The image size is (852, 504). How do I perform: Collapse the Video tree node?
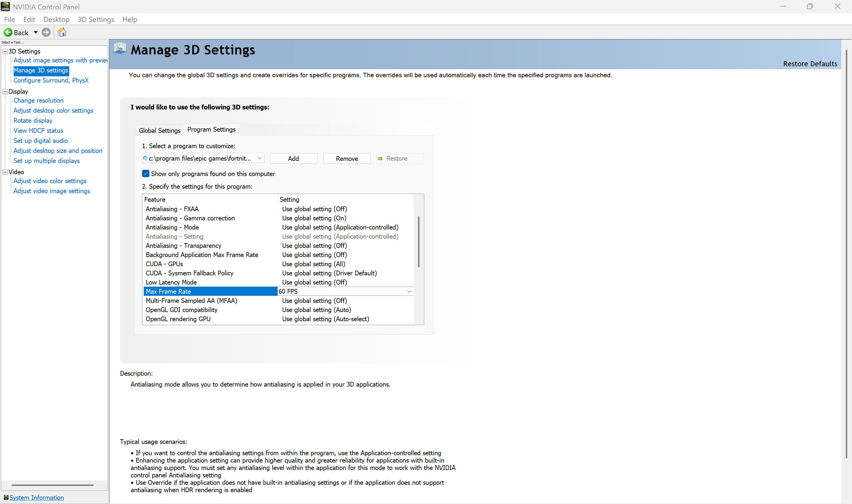coord(5,172)
